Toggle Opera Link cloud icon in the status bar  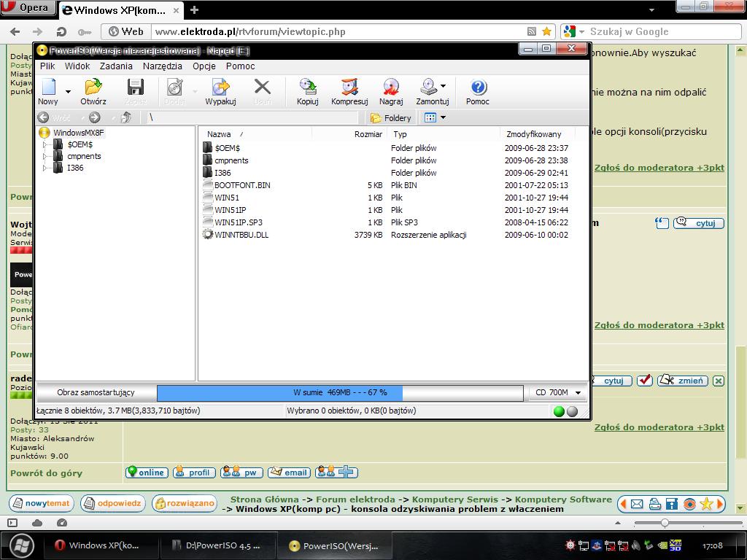tap(37, 523)
